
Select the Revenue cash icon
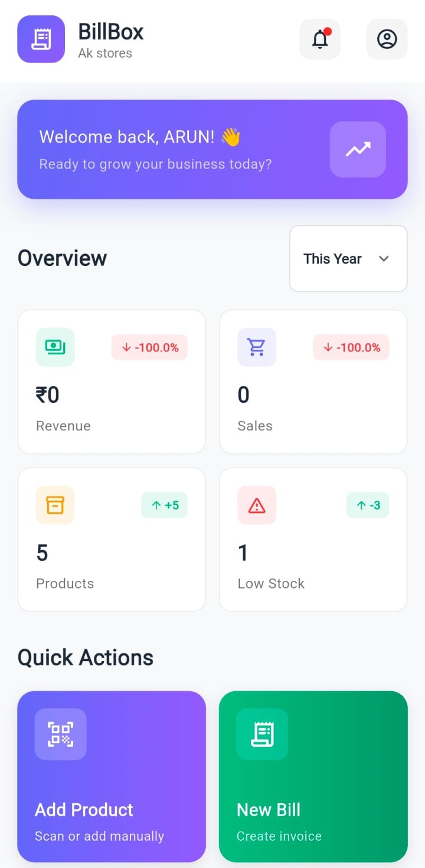click(x=55, y=347)
